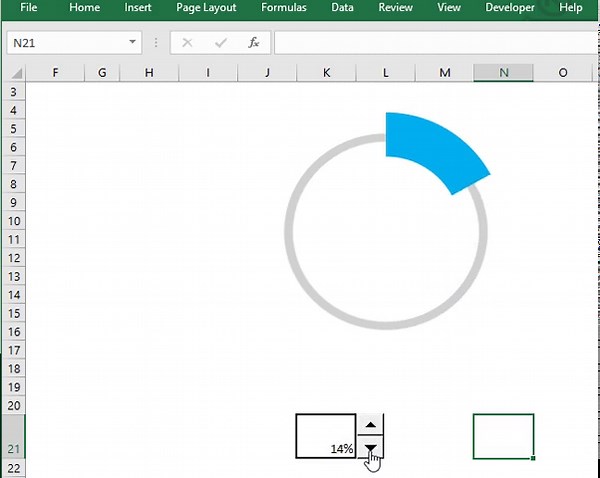Open the Formulas tab

[x=284, y=8]
